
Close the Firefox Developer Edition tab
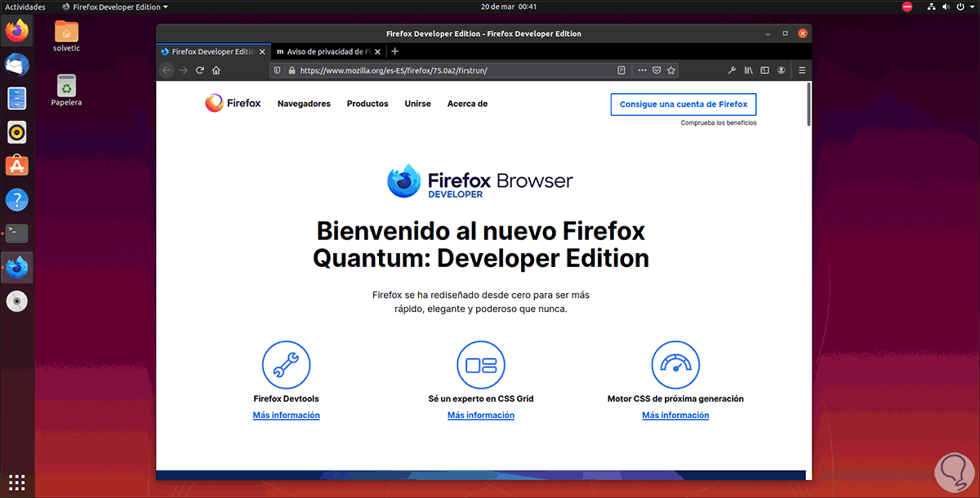(x=261, y=51)
